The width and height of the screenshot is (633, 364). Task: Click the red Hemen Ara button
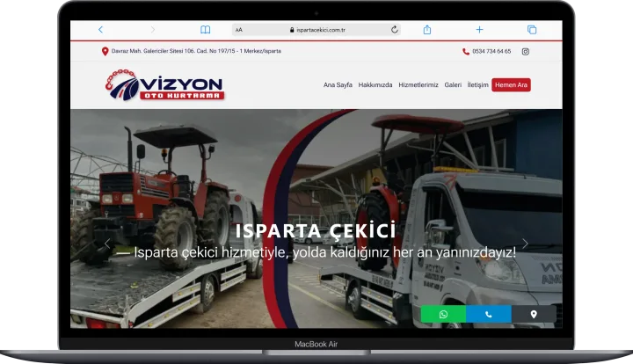[511, 84]
